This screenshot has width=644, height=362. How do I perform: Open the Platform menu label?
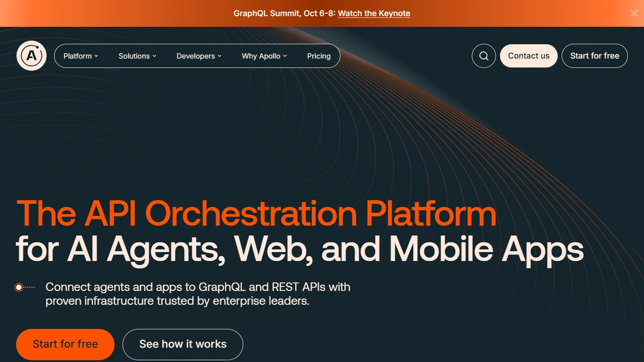click(77, 56)
